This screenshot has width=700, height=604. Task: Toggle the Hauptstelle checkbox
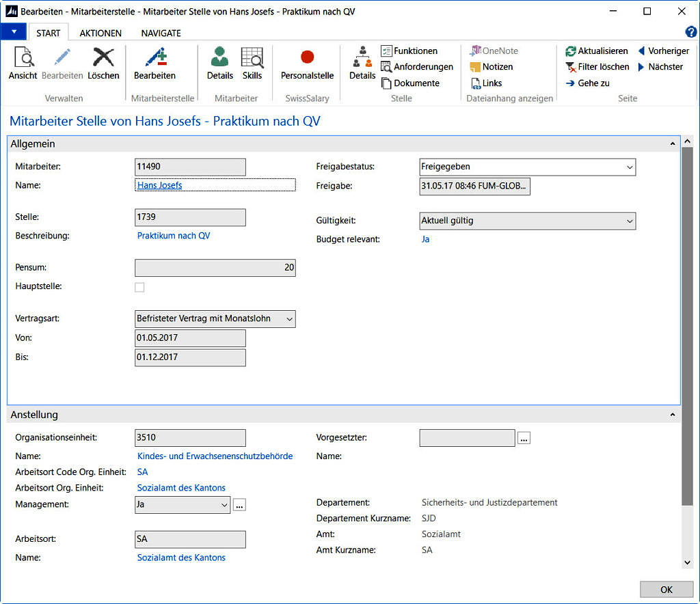[139, 287]
